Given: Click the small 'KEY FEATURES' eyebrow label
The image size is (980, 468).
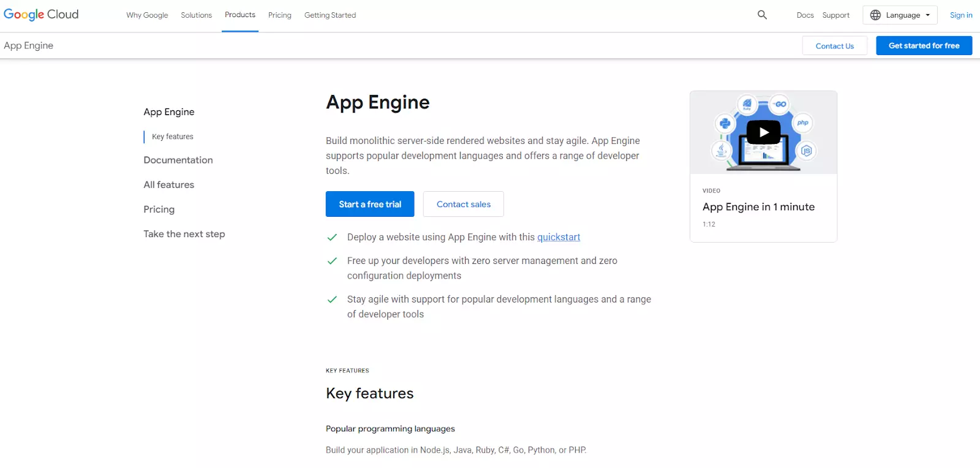Looking at the screenshot, I should point(347,371).
